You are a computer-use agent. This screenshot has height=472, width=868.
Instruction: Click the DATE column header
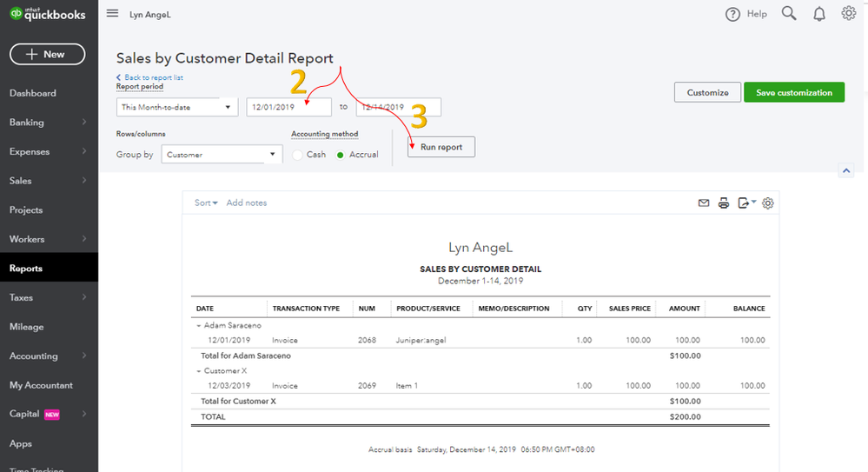tap(205, 309)
